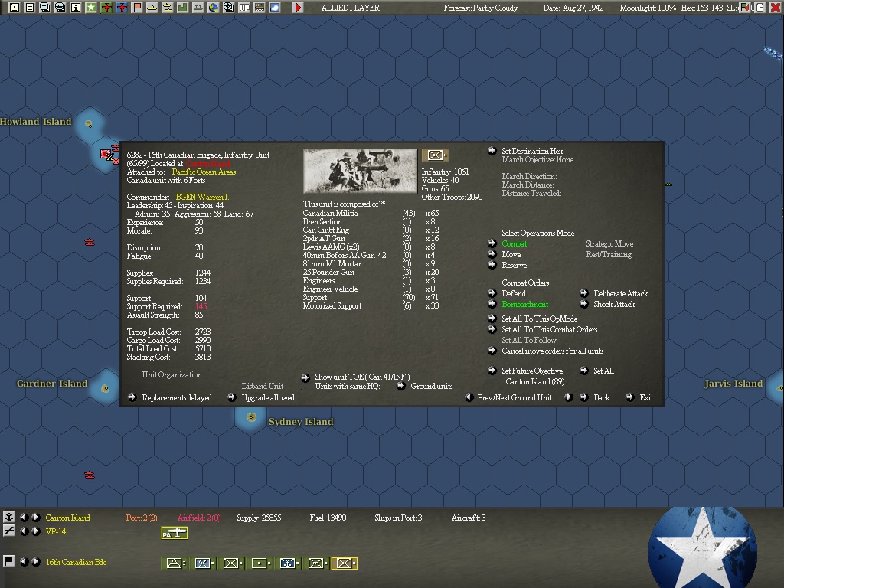Select the blue anchor naval unit counter

tap(287, 563)
